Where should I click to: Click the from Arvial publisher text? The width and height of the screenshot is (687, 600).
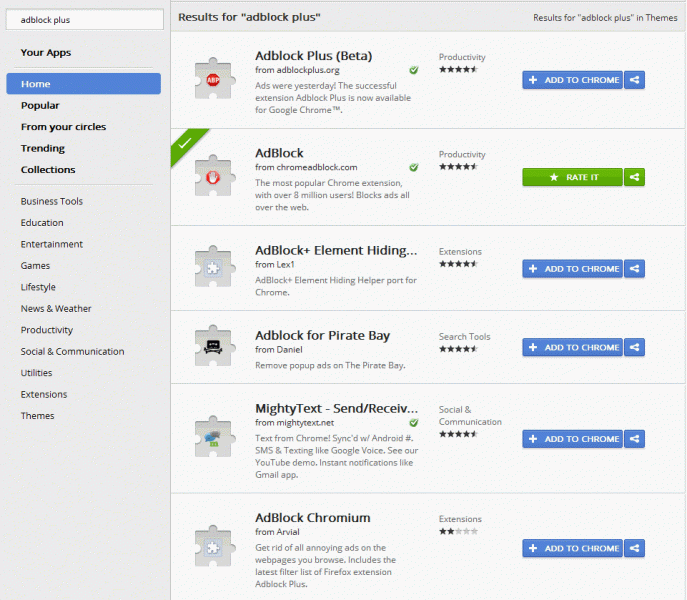click(x=277, y=532)
